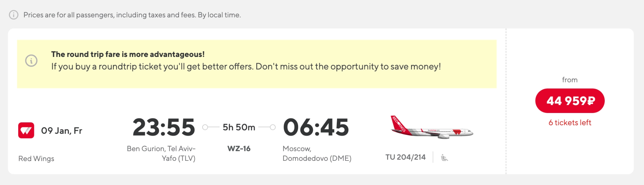Click the departure circle on the route line
Screen dimensions: 644x185
pos(205,127)
